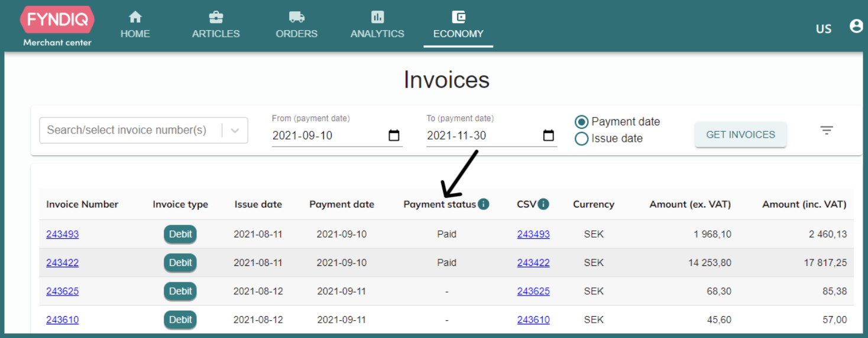Click the Invoice Number column header
This screenshot has width=868, height=338.
pyautogui.click(x=82, y=204)
